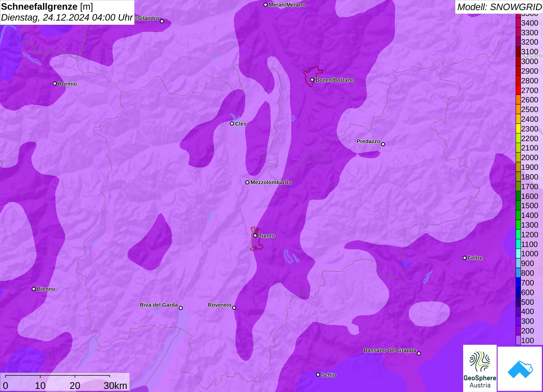Click the 2800 m red legend swatch
The image size is (543, 392).
click(x=518, y=81)
